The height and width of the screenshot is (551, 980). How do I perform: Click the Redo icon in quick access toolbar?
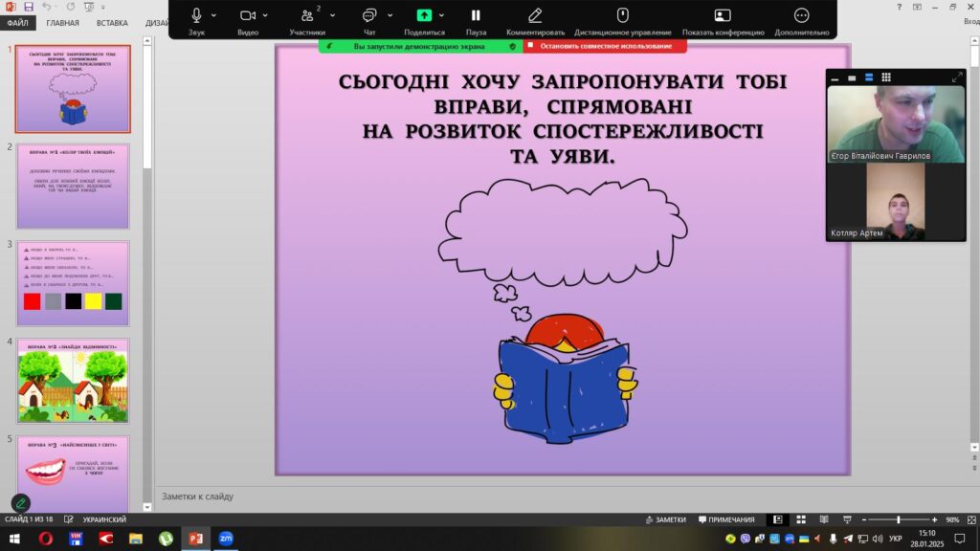[x=70, y=7]
